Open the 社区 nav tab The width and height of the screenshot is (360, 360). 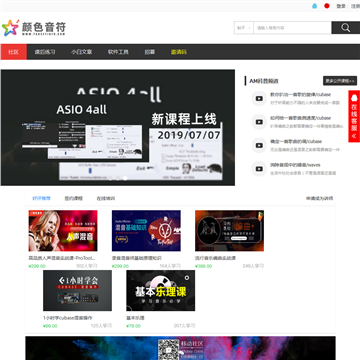coord(13,52)
